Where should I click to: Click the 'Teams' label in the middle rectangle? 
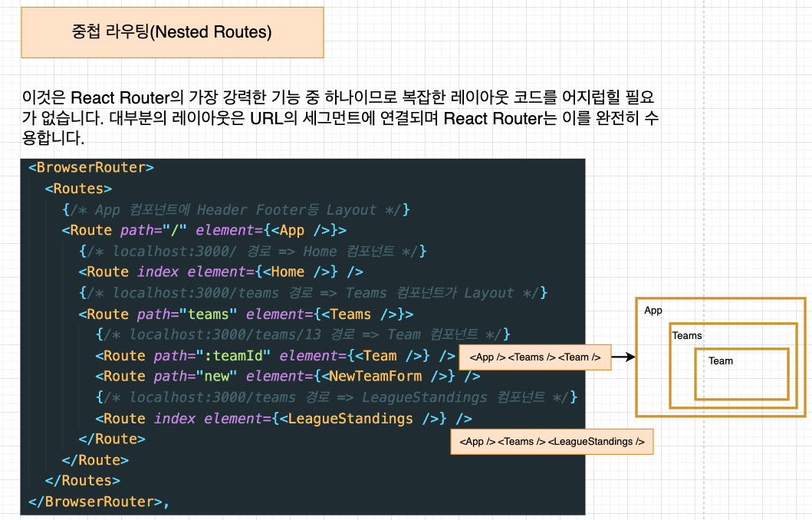click(687, 336)
